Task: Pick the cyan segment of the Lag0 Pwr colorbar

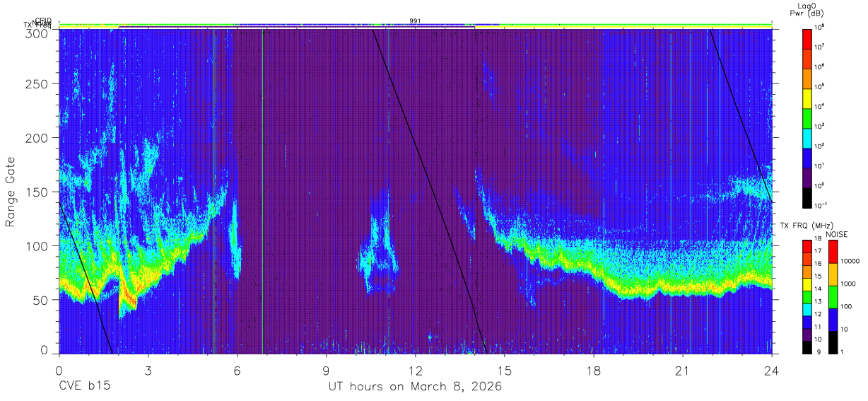Action: click(x=807, y=137)
